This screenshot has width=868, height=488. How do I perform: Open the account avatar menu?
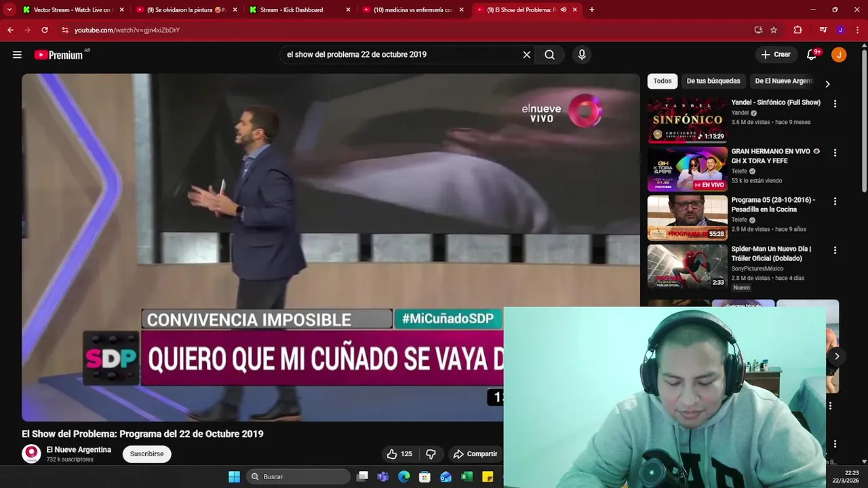pyautogui.click(x=839, y=55)
